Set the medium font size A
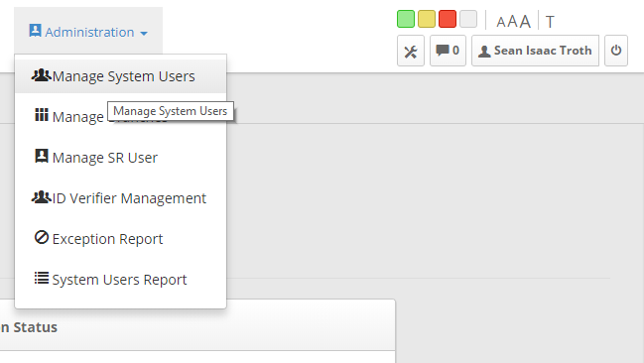Image resolution: width=644 pixels, height=363 pixels. pyautogui.click(x=512, y=22)
